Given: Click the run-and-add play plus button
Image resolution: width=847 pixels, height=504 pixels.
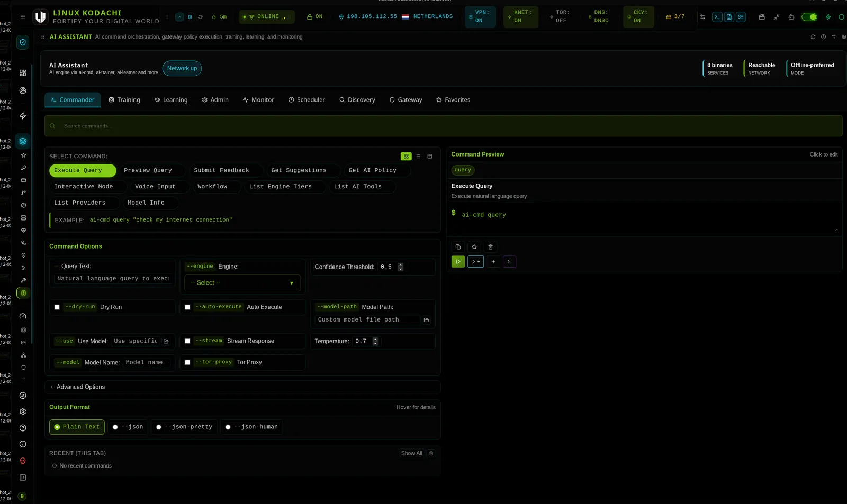Looking at the screenshot, I should click(x=475, y=262).
